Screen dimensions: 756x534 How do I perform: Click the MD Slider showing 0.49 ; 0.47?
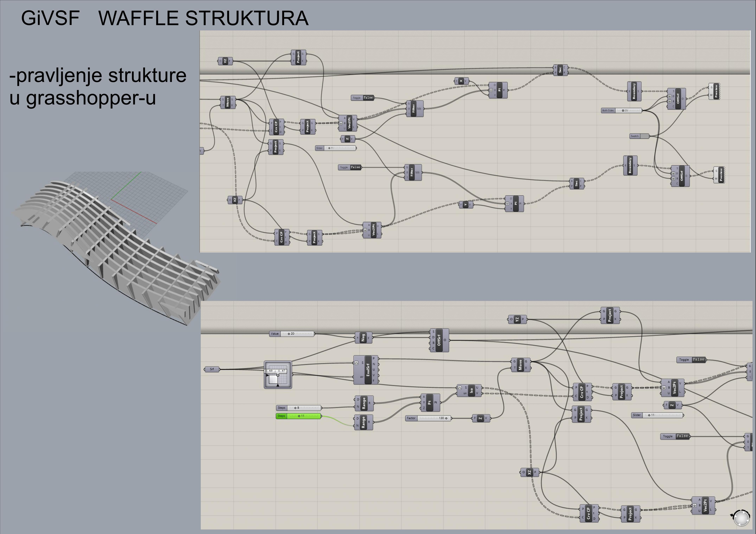(278, 375)
